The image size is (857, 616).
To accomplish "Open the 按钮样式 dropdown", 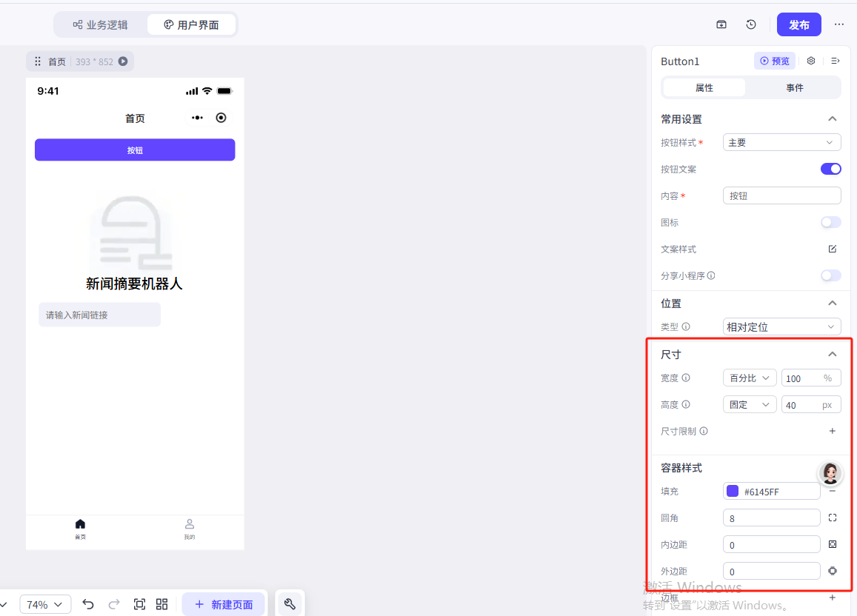I will pos(781,142).
